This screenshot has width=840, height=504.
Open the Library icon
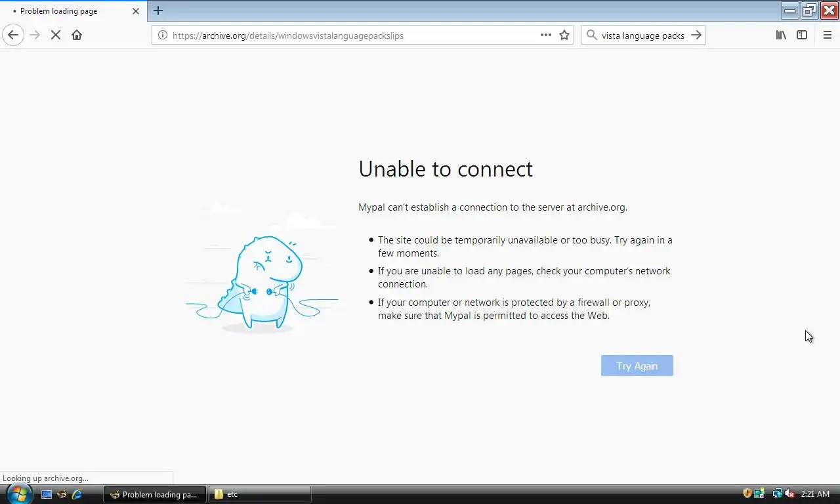[781, 35]
